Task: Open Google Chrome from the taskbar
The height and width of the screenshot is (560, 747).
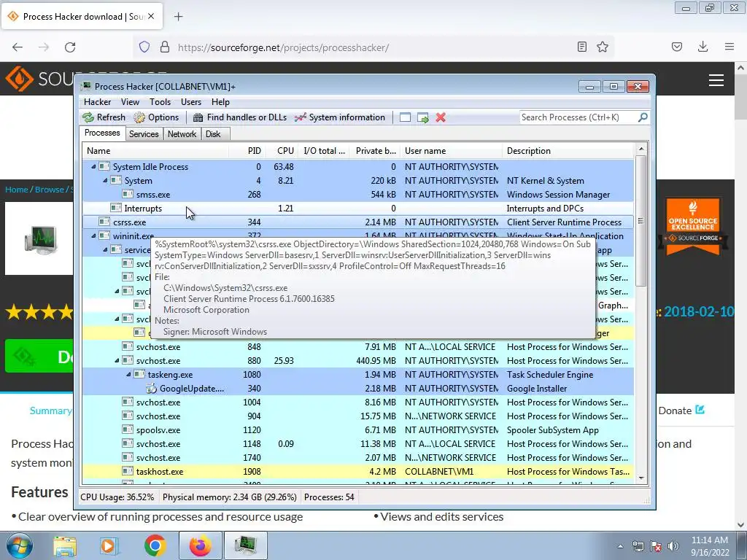Action: coord(155,545)
